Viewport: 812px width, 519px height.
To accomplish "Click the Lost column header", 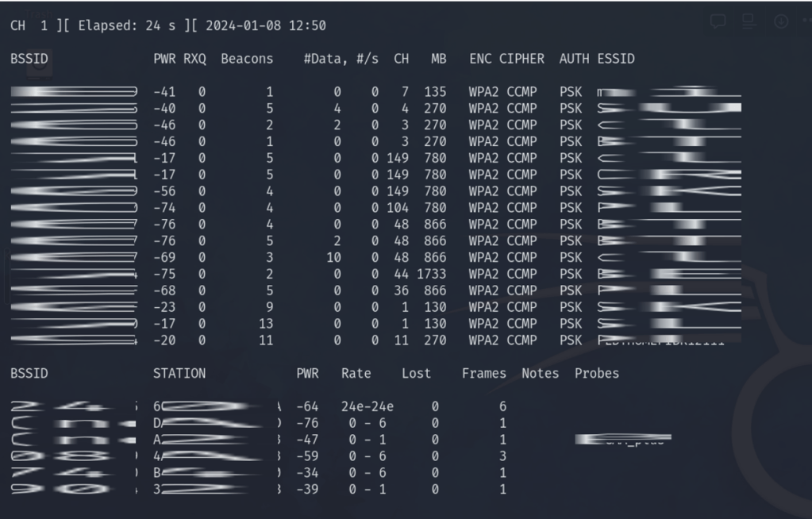I will click(416, 373).
